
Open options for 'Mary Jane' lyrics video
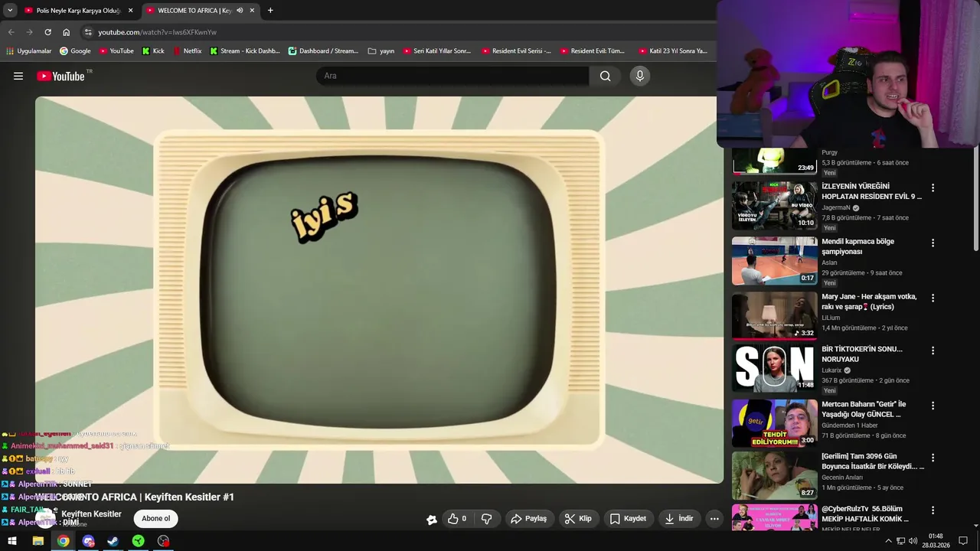pos(933,298)
